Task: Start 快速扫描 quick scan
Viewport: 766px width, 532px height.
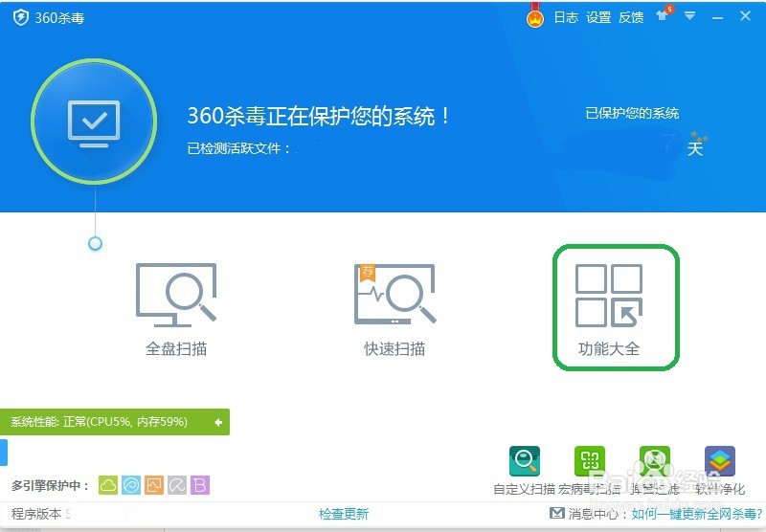Action: point(394,310)
